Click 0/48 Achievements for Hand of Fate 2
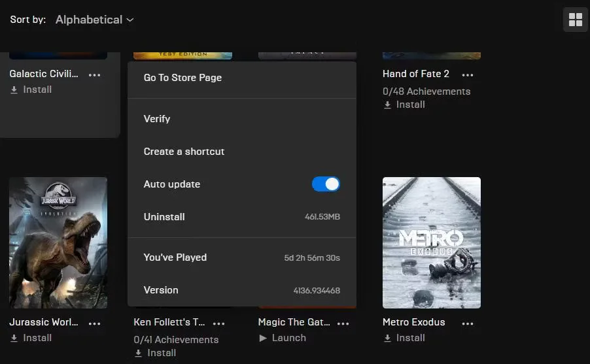 pyautogui.click(x=426, y=91)
